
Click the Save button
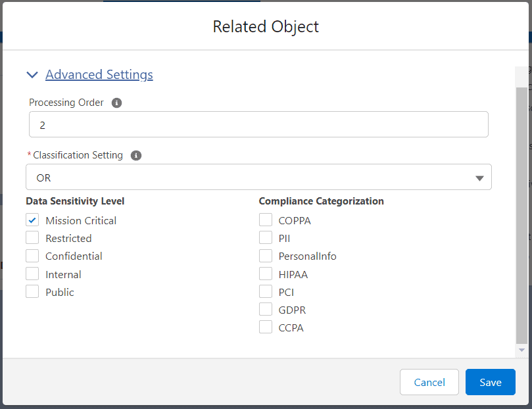tap(490, 382)
